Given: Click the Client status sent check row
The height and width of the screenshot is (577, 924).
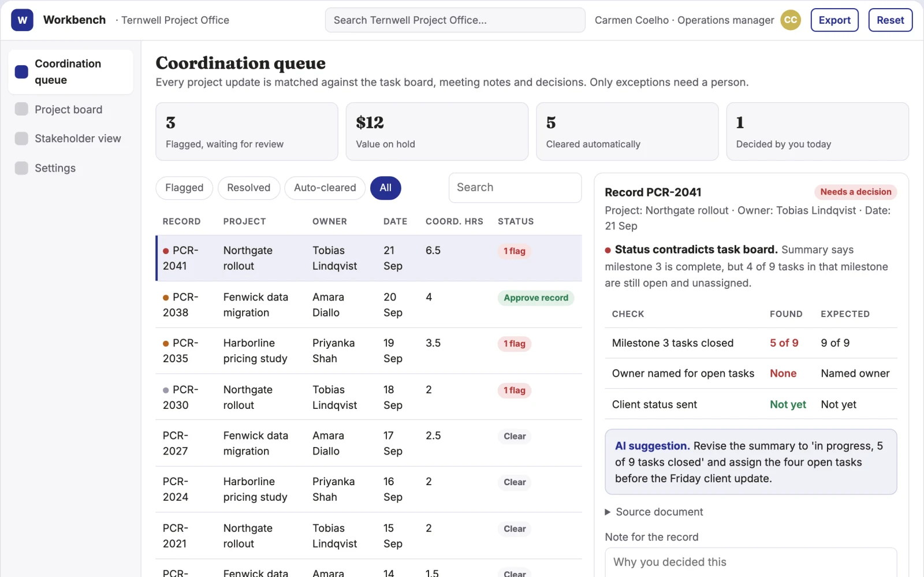Looking at the screenshot, I should (751, 404).
